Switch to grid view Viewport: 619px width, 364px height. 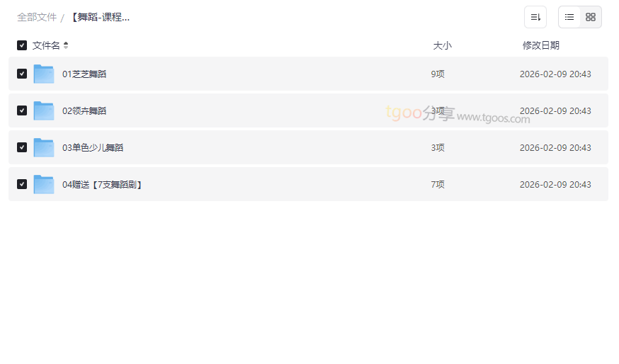[x=591, y=17]
